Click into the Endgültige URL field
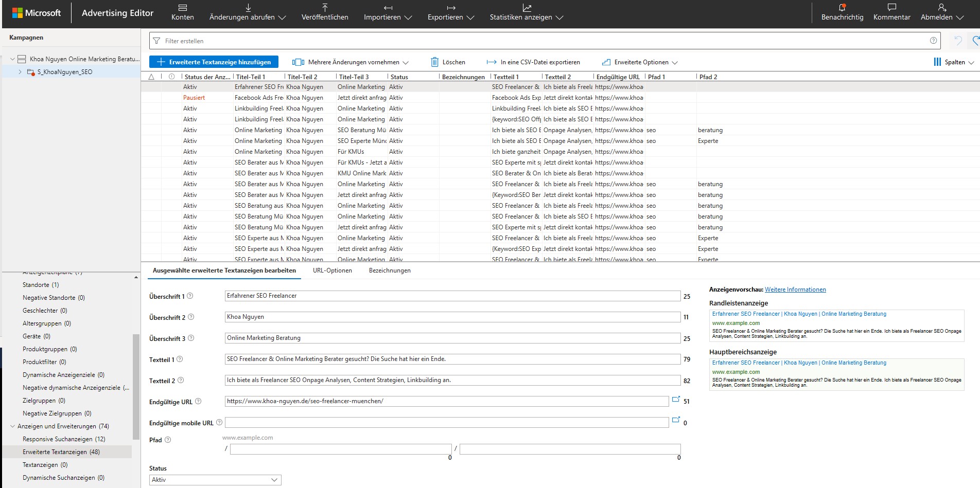The width and height of the screenshot is (980, 488). 447,401
